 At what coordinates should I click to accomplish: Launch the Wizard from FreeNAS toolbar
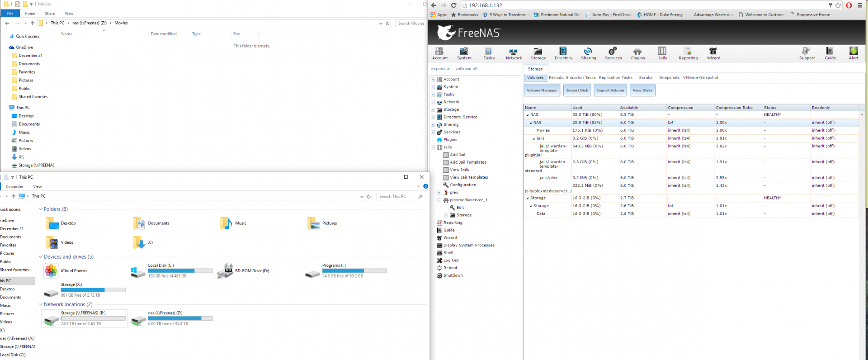tap(713, 53)
